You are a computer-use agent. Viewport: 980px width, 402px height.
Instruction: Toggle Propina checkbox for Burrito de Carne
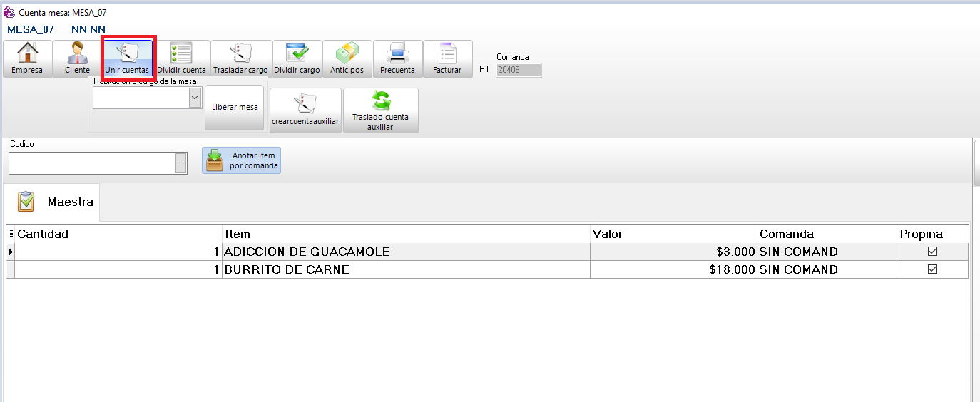tap(932, 269)
